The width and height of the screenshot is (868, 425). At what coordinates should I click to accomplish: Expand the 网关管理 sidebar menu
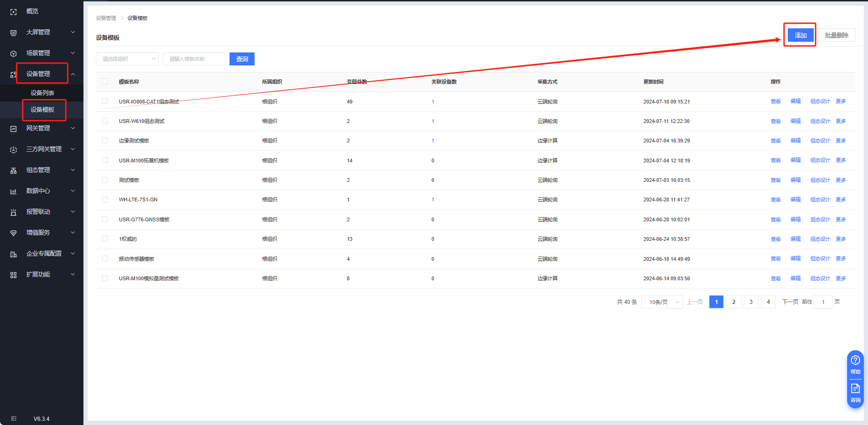(42, 129)
